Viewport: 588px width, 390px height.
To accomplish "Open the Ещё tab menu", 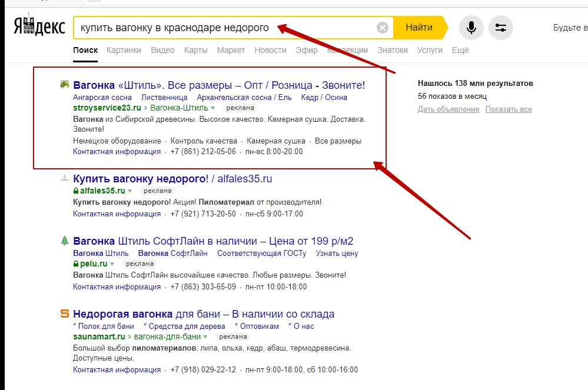I will click(460, 50).
